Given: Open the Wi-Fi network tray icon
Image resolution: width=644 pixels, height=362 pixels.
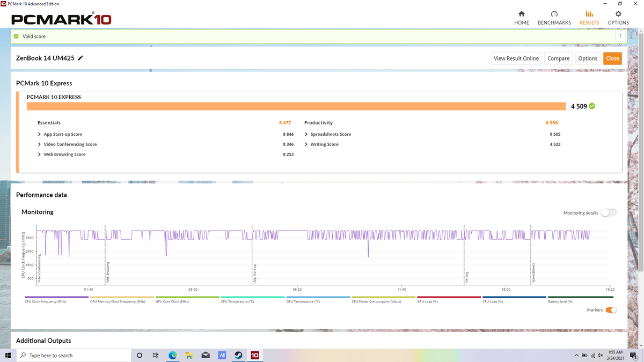Looking at the screenshot, I should click(x=592, y=355).
